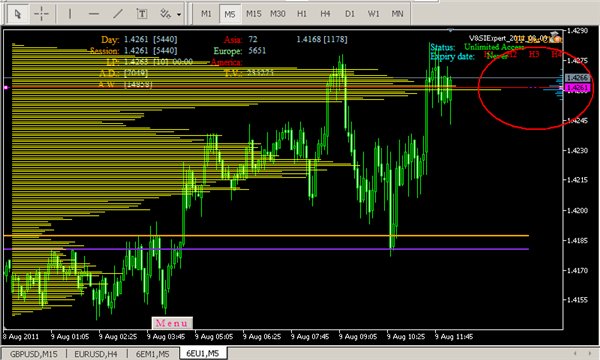Screen dimensions: 600x360
Task: Open the arrows tool dropdown arrow
Action: 179,15
